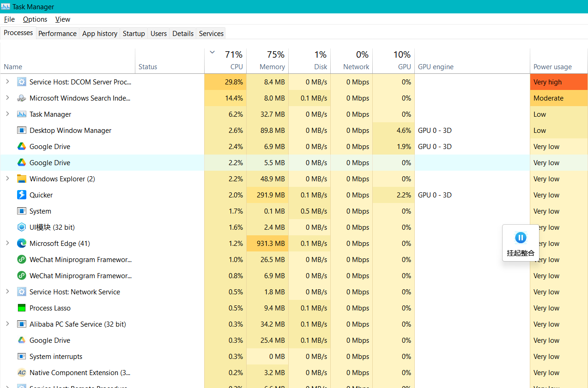Sort by the GPU engine column header

click(x=472, y=61)
